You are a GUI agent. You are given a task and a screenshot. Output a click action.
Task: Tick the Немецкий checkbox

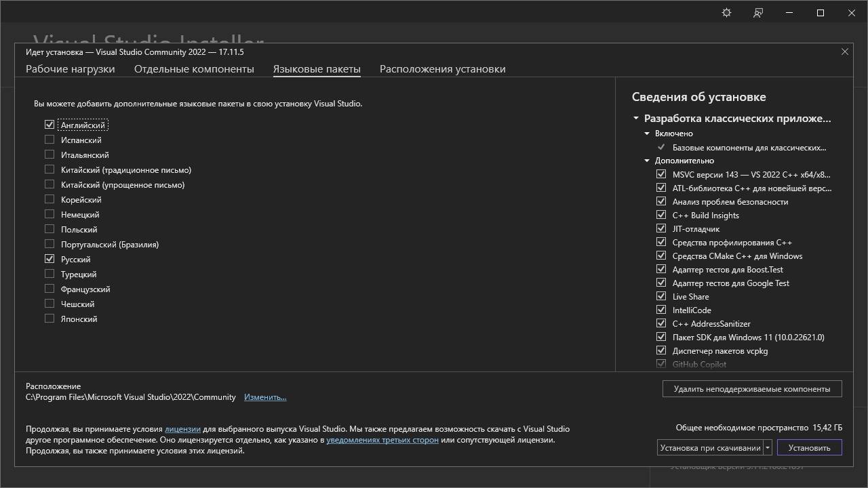pos(50,214)
